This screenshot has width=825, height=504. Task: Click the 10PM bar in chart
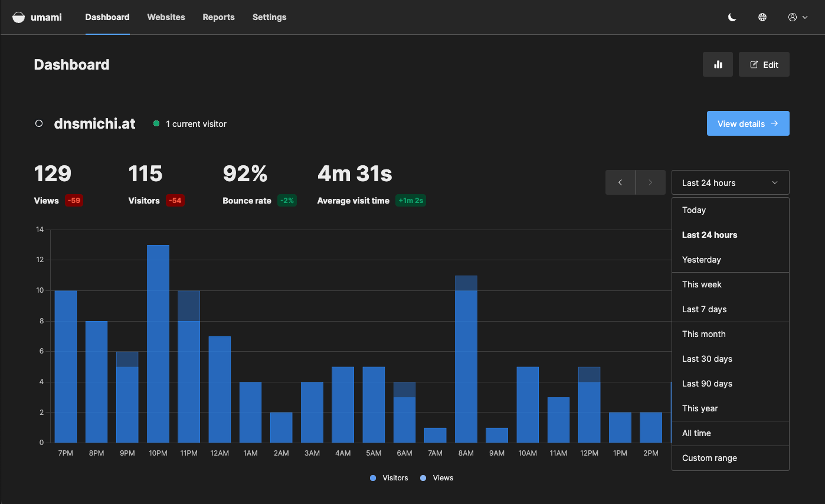158,343
